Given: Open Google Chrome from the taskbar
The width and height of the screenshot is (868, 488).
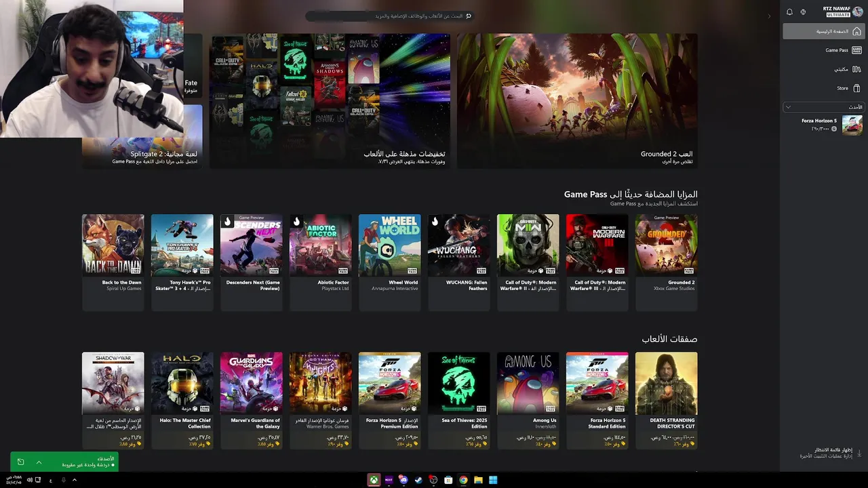Looking at the screenshot, I should coord(463,480).
